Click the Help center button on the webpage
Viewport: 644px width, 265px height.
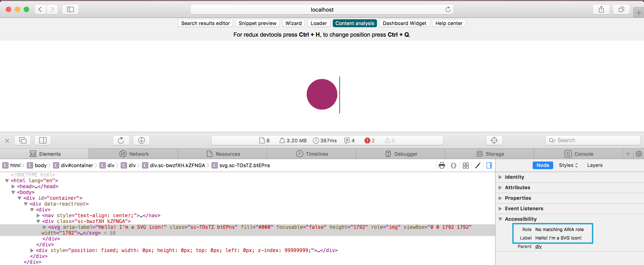pyautogui.click(x=449, y=23)
